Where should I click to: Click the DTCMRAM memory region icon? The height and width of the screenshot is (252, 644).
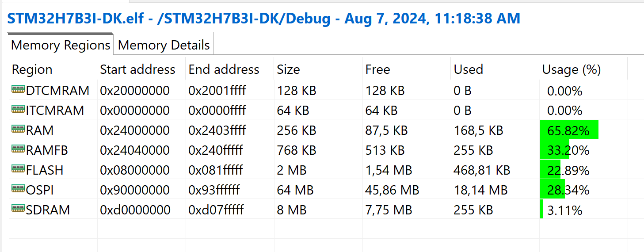click(18, 90)
